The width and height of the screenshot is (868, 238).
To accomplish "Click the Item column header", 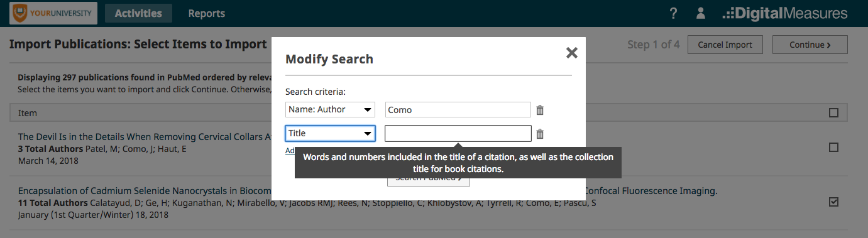I will [x=28, y=113].
